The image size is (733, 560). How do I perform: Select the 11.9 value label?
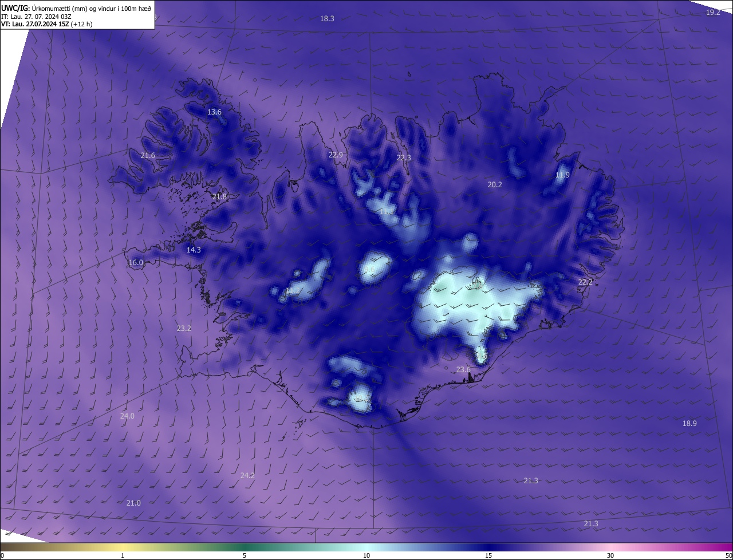[x=563, y=175]
